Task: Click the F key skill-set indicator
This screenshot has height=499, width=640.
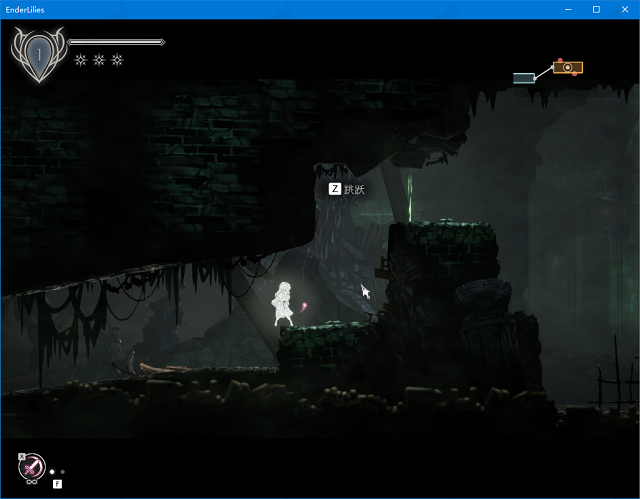Action: click(x=57, y=484)
